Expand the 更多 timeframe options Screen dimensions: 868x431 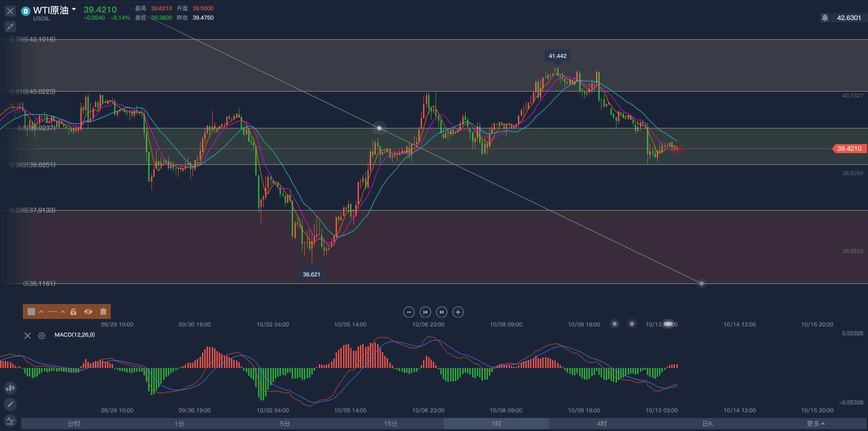[x=816, y=424]
